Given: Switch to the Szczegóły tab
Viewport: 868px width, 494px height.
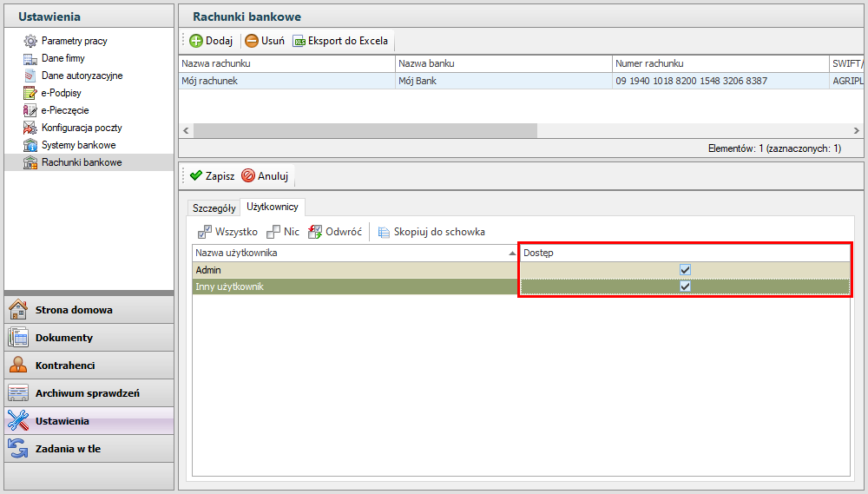Looking at the screenshot, I should 214,208.
